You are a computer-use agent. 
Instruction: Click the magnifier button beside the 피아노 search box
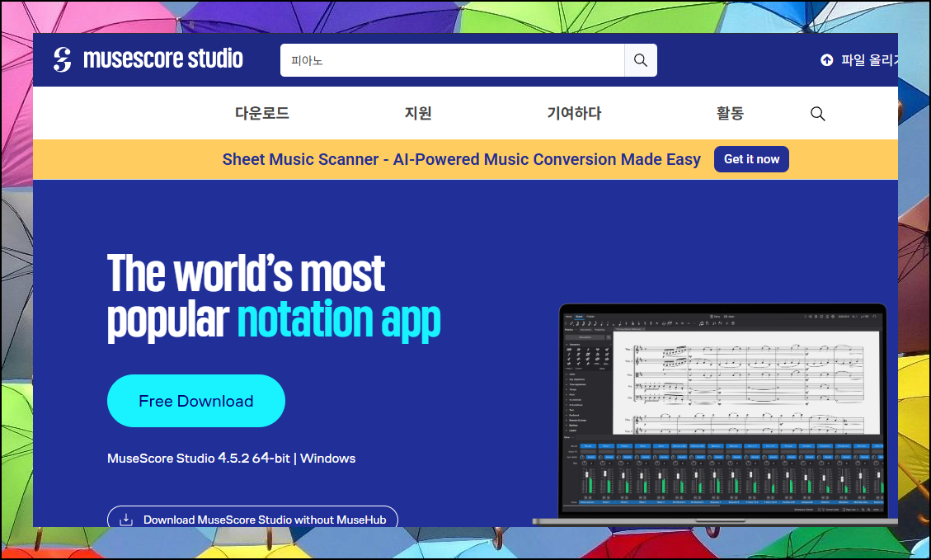click(641, 60)
